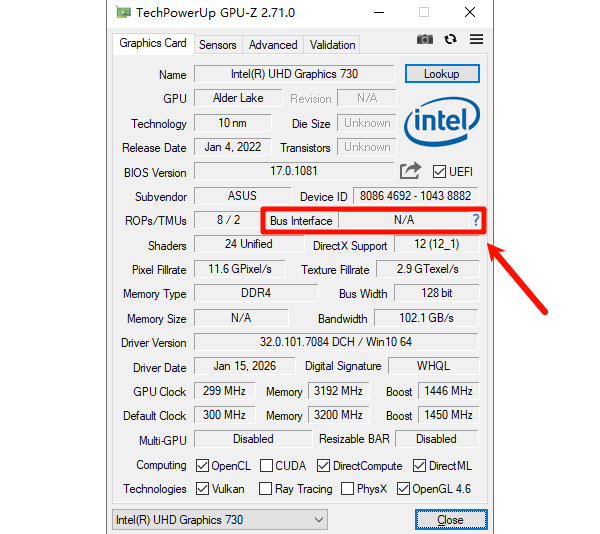Click the Subvendor field ASUS
The image size is (600, 534).
point(243,196)
